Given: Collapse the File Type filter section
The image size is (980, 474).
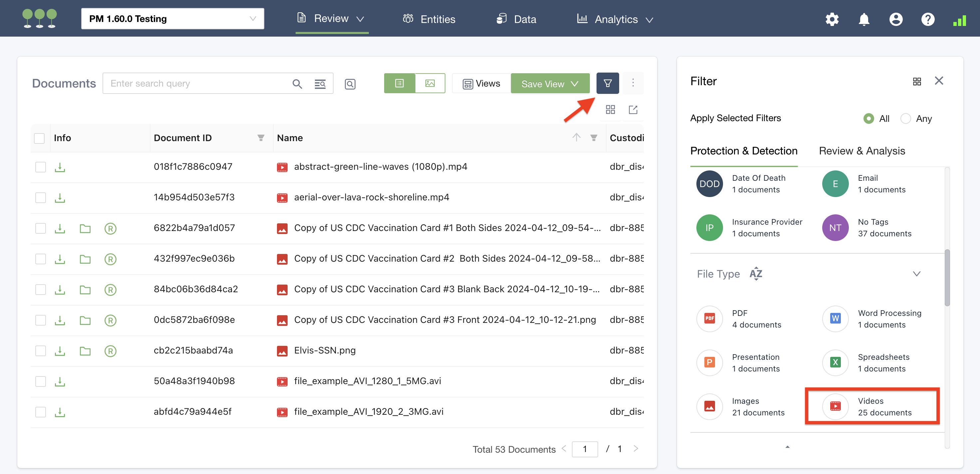Looking at the screenshot, I should [916, 274].
